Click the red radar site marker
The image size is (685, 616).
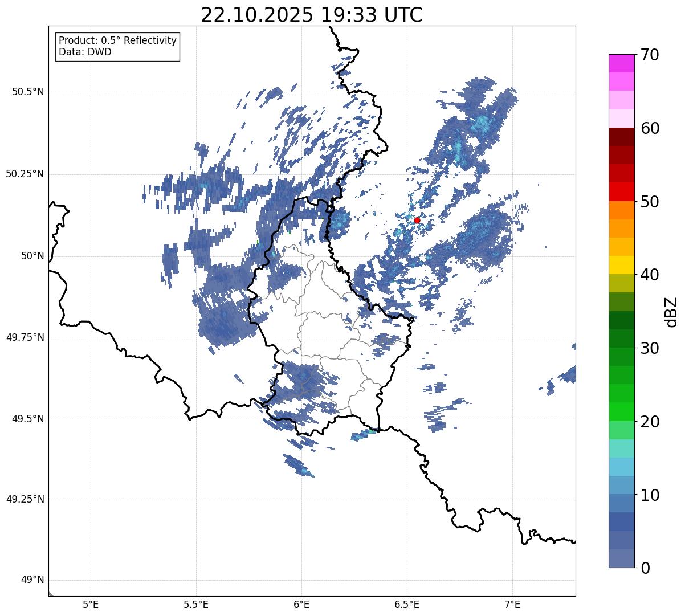coord(417,220)
